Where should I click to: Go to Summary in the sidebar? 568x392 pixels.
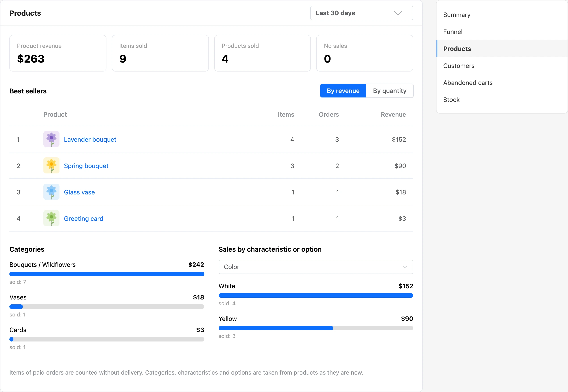tap(502, 15)
